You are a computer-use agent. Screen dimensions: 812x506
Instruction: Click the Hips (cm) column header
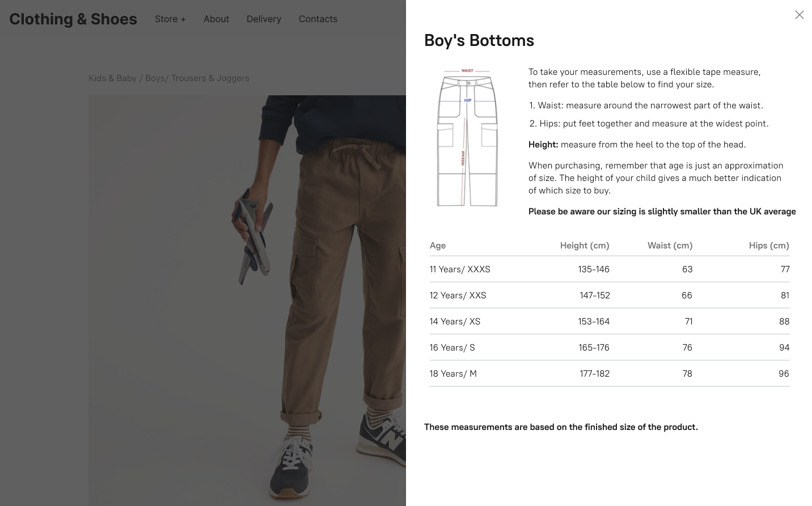(769, 245)
